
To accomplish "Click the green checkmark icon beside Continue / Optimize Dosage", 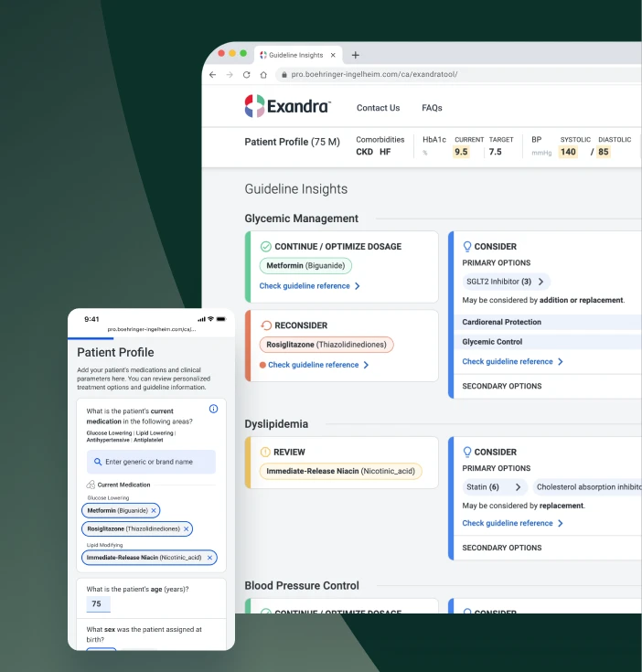I will pos(266,247).
